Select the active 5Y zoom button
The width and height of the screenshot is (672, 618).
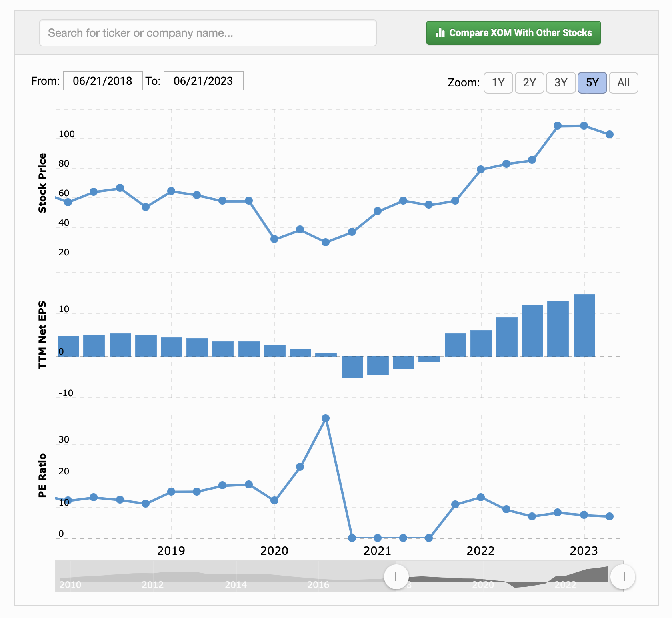click(x=592, y=83)
